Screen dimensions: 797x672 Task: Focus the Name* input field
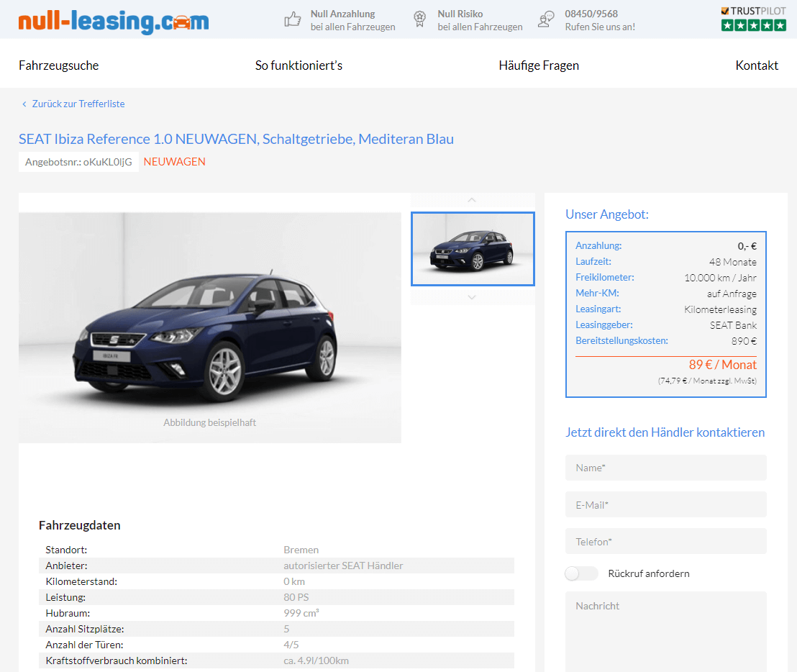pos(666,468)
